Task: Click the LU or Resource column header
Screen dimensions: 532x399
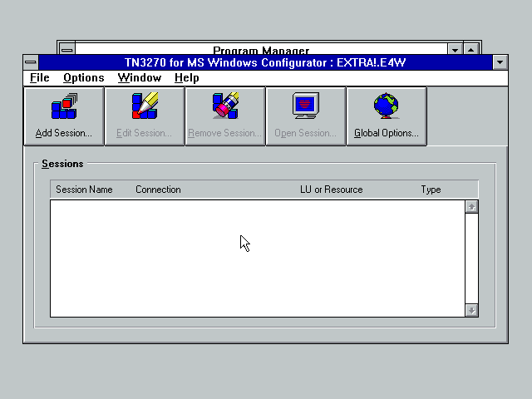Action: click(332, 190)
